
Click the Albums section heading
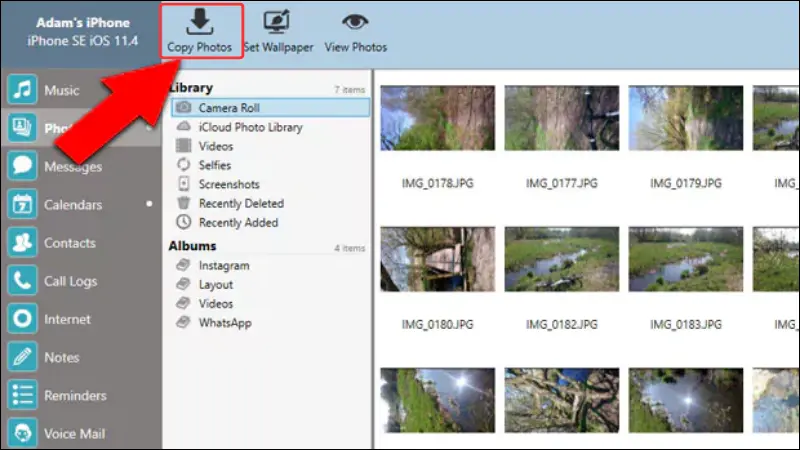[x=192, y=246]
